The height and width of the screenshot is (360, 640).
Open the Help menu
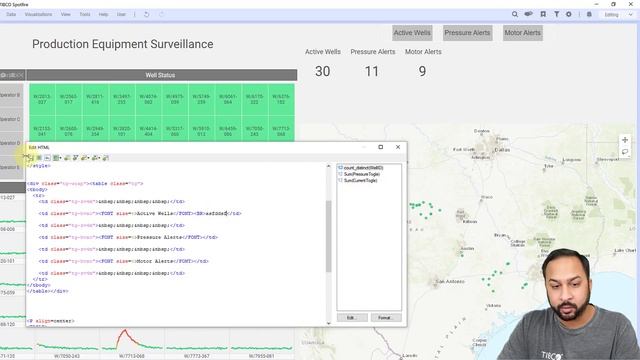point(103,14)
